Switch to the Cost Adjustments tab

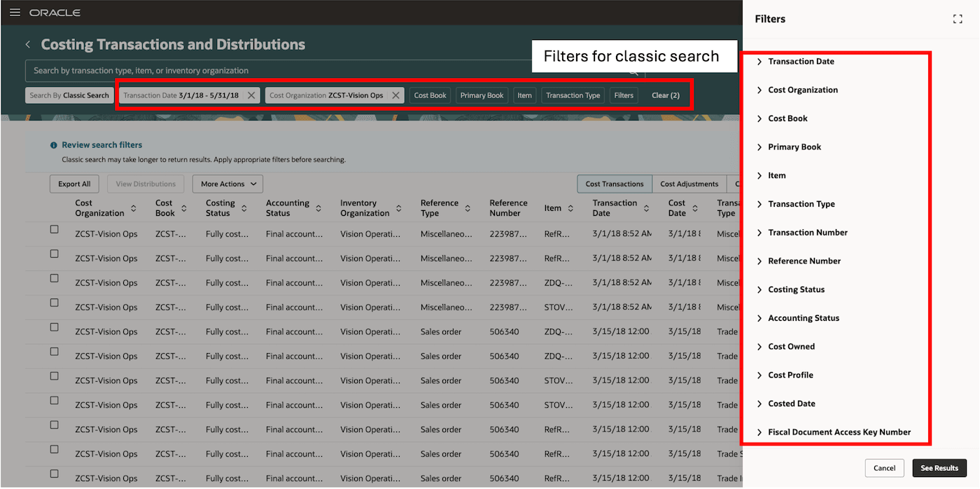(689, 184)
